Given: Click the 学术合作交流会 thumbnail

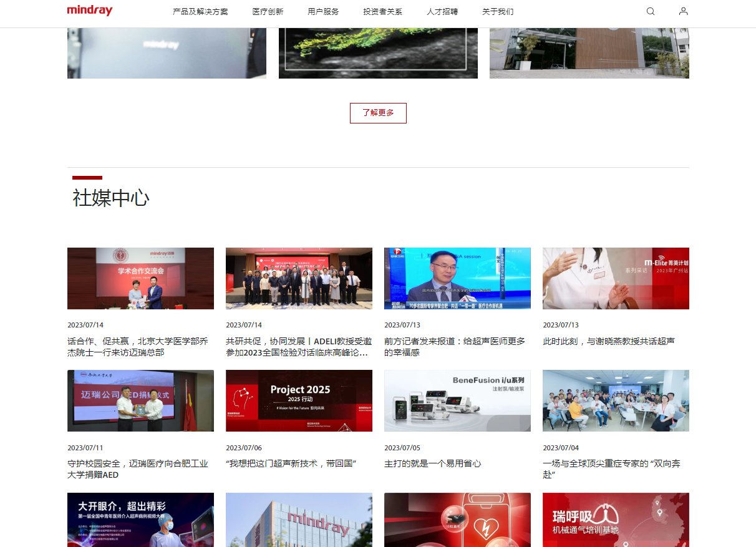Looking at the screenshot, I should pos(140,278).
